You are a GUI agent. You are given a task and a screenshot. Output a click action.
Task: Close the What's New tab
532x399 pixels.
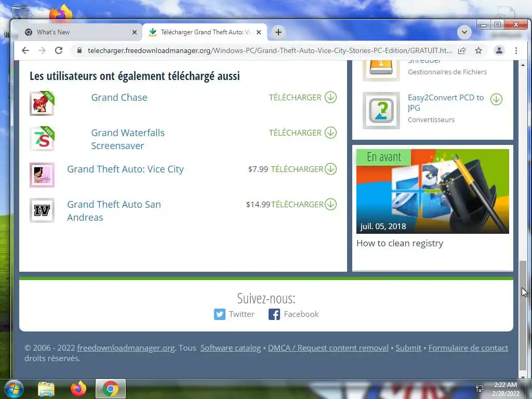[135, 32]
